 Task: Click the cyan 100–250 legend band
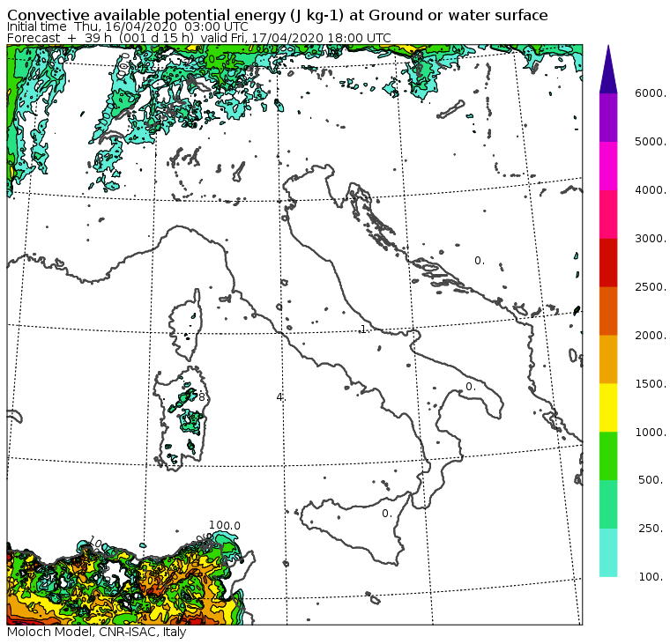(608, 552)
